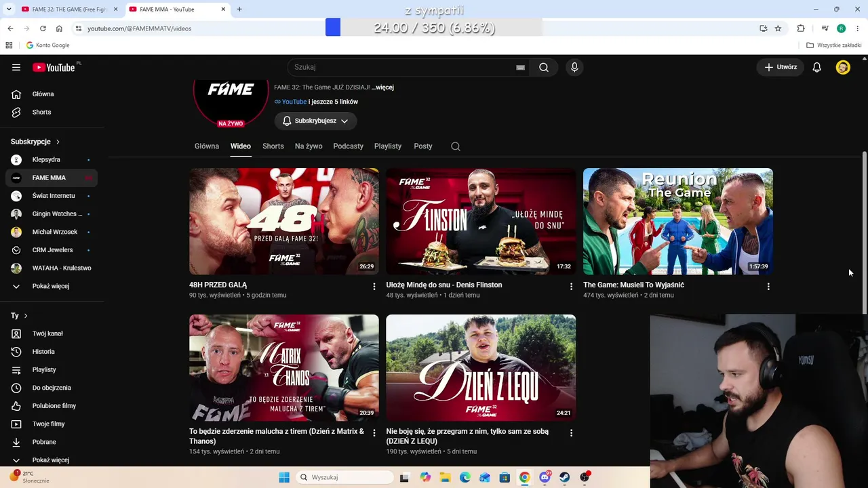This screenshot has height=488, width=868.
Task: Open the Chrome apps grid in the bookmarks bar
Action: tap(9, 45)
